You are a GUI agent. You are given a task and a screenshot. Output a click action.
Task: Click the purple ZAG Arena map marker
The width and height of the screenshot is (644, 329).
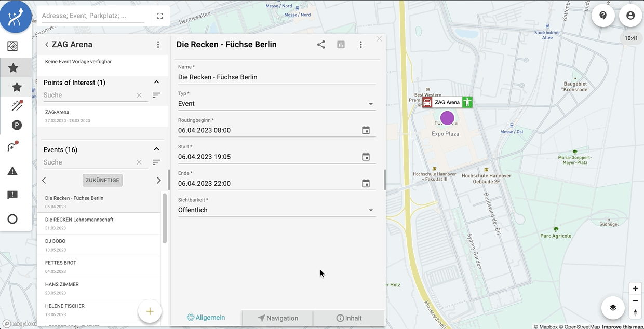click(x=447, y=118)
